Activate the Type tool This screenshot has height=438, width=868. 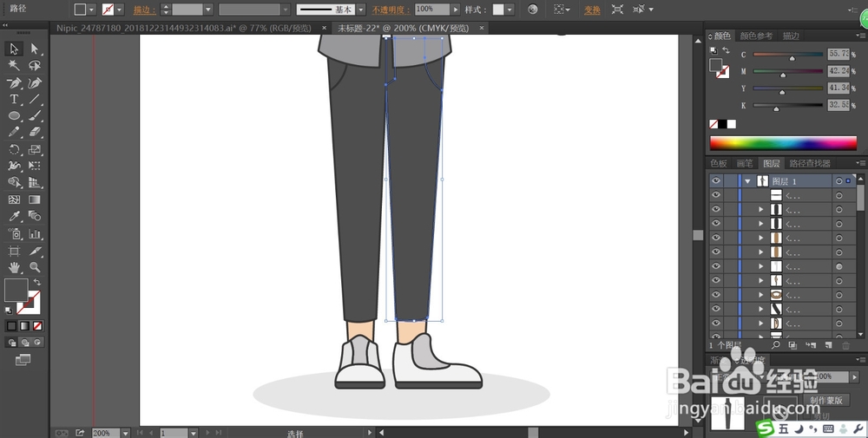(14, 100)
